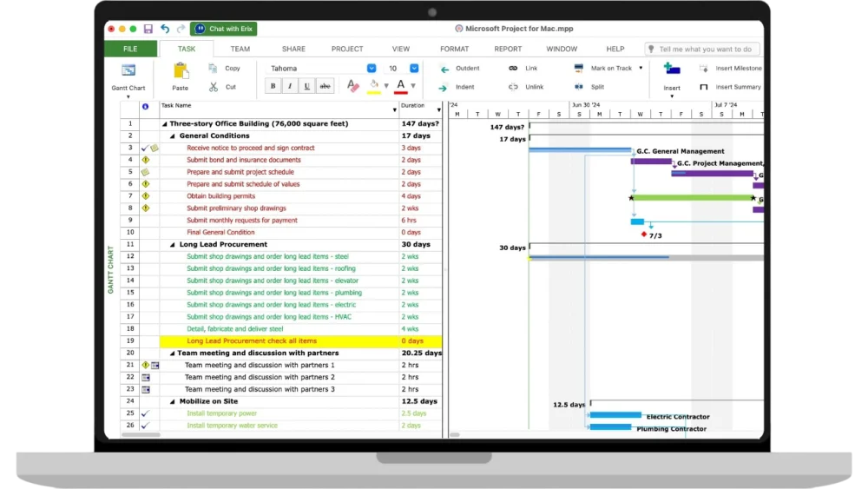868x489 pixels.
Task: Collapse the General Conditions group
Action: [x=172, y=136]
